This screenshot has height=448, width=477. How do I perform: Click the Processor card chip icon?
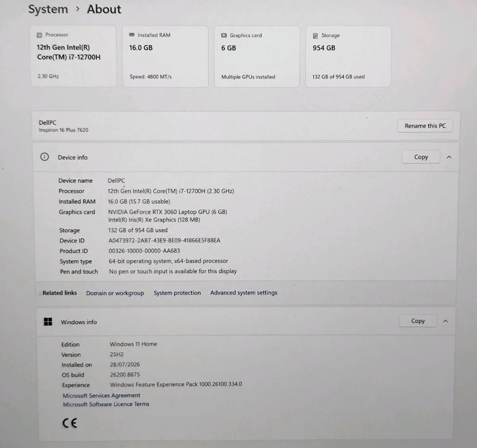coord(39,35)
